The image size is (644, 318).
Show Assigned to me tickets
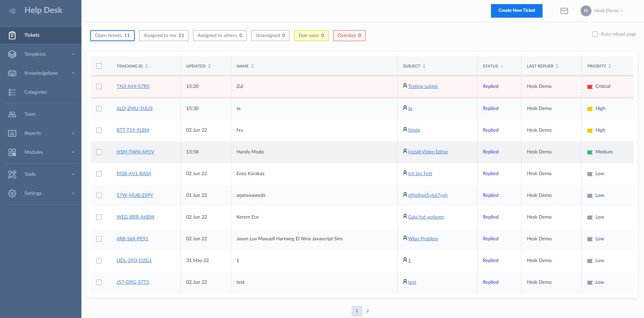[x=164, y=36]
